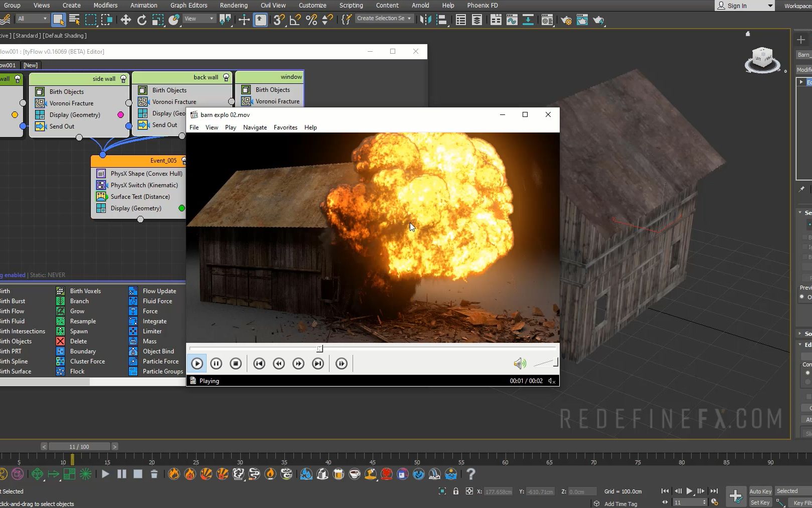This screenshot has width=812, height=508.
Task: Click the stop button in media player
Action: [236, 363]
